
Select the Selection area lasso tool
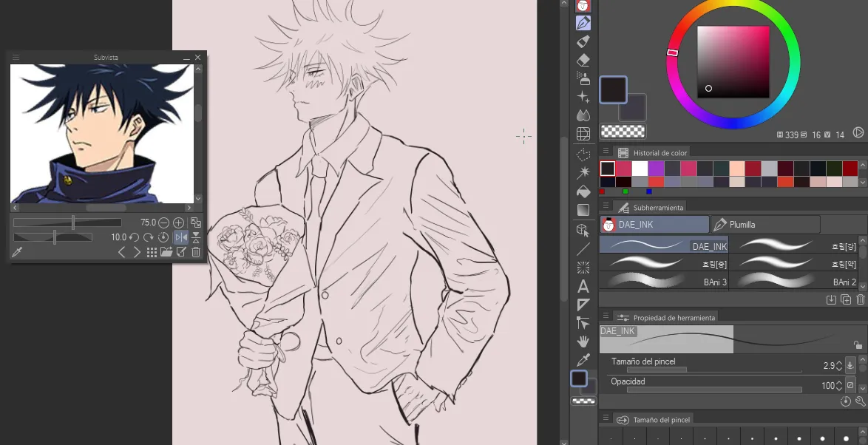[583, 154]
